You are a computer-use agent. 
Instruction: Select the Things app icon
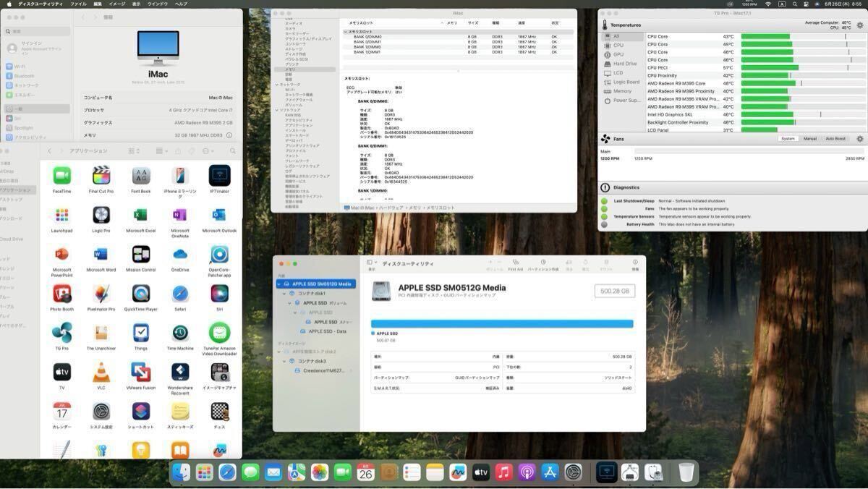[x=141, y=333]
